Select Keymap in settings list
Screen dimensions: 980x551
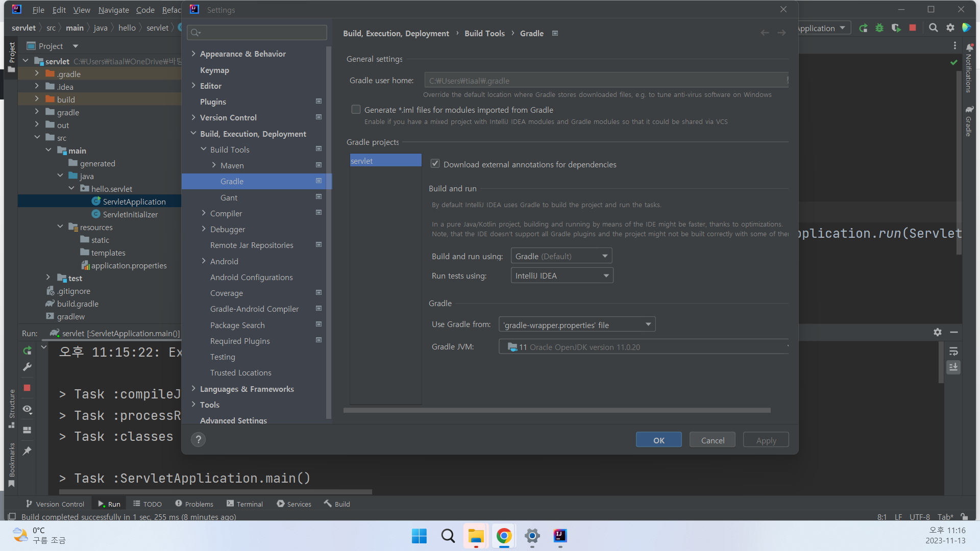[x=214, y=70]
